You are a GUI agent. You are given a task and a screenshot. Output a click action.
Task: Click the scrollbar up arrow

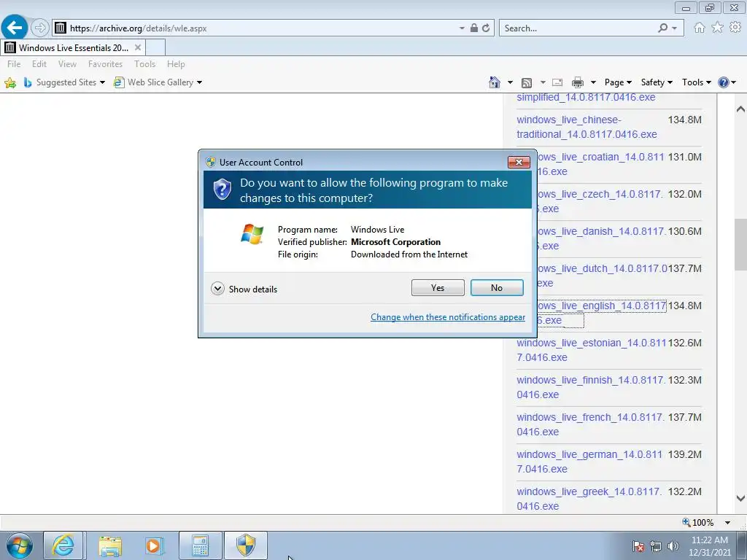pyautogui.click(x=740, y=109)
